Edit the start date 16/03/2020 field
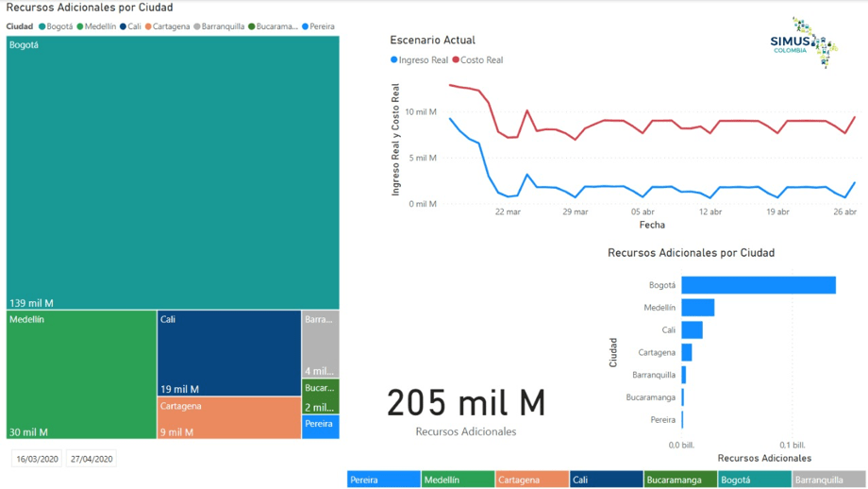The height and width of the screenshot is (489, 868). point(38,460)
